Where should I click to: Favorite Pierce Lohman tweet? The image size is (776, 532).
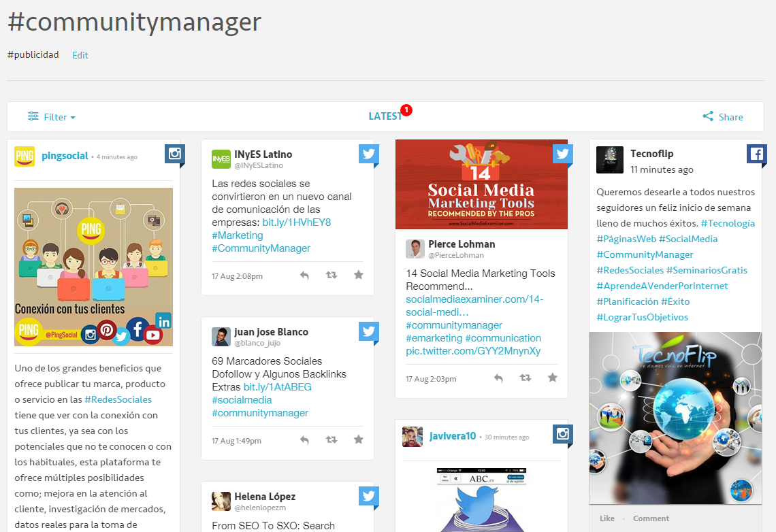click(x=553, y=378)
